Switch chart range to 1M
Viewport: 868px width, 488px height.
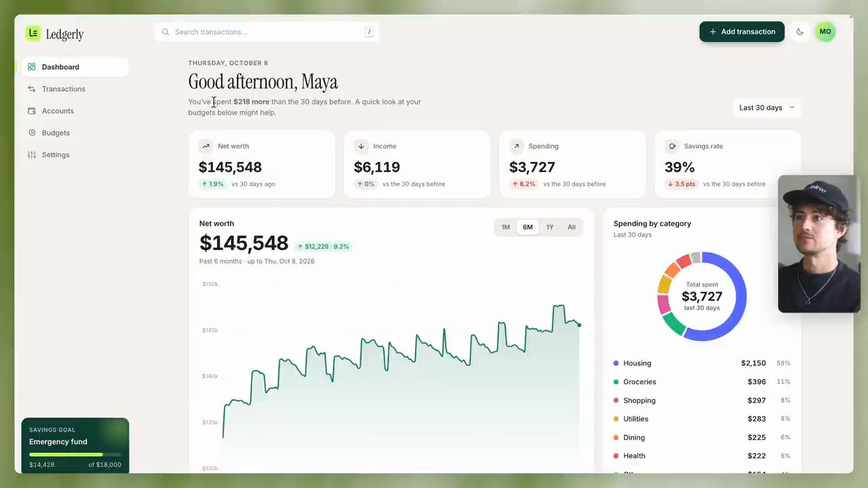pyautogui.click(x=506, y=227)
